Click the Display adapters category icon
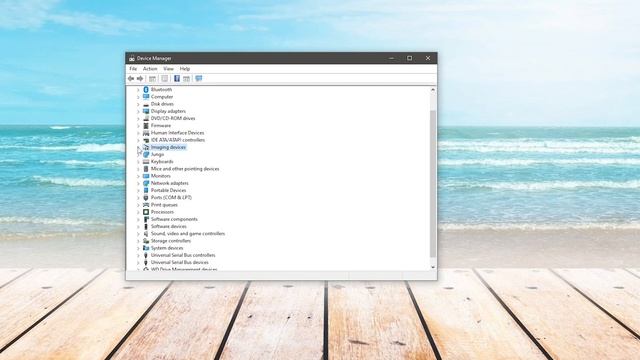The image size is (640, 360). click(146, 111)
